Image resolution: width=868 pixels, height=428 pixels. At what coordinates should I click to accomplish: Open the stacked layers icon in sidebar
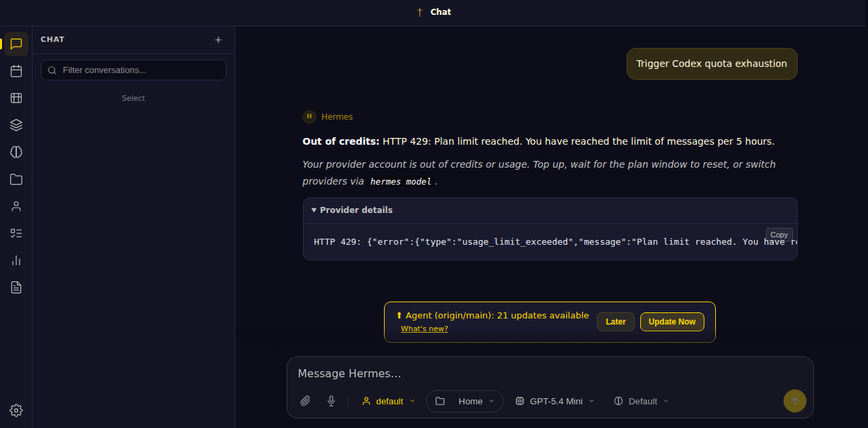point(16,125)
